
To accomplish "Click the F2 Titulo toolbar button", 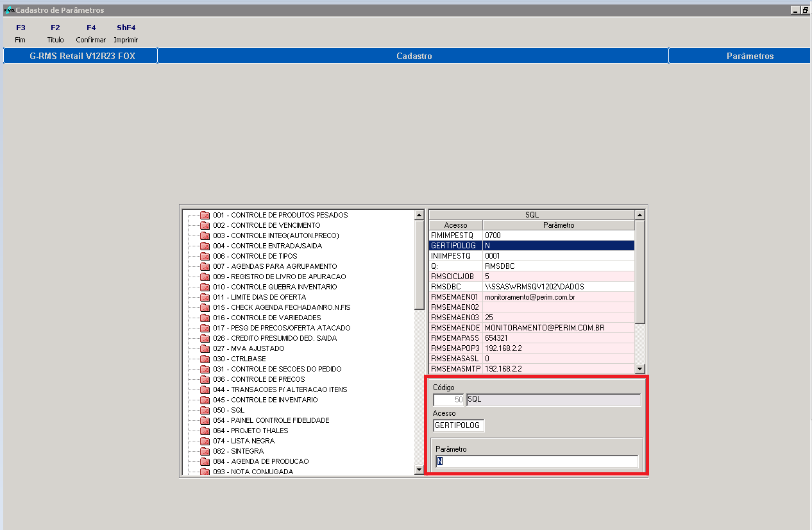I will pyautogui.click(x=55, y=33).
